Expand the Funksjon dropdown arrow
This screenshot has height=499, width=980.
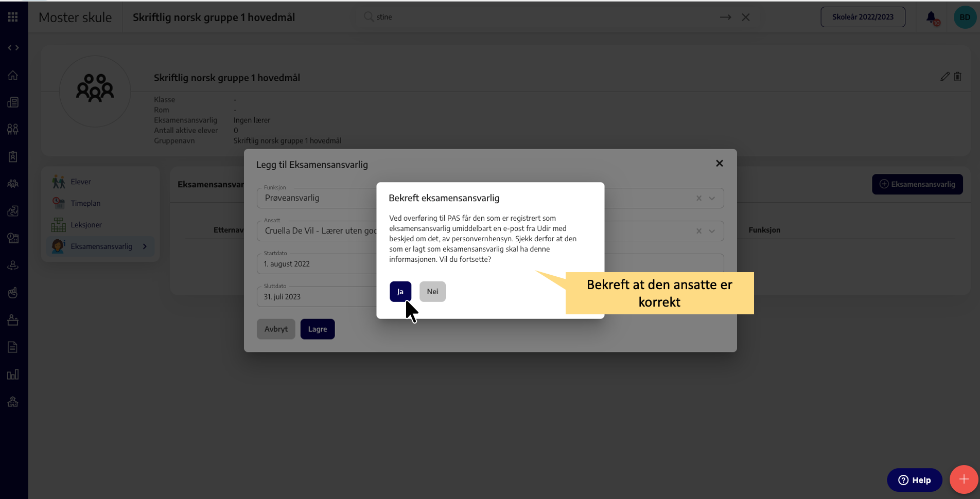coord(712,198)
